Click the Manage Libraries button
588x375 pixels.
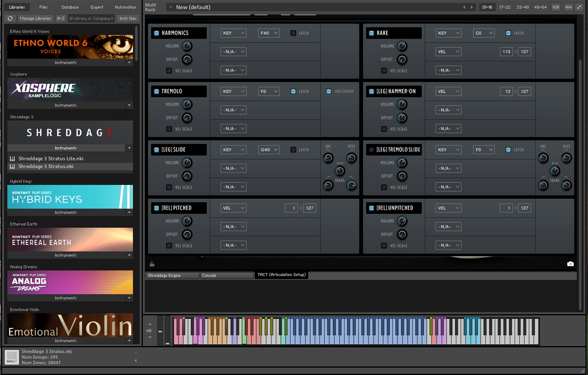tap(36, 18)
